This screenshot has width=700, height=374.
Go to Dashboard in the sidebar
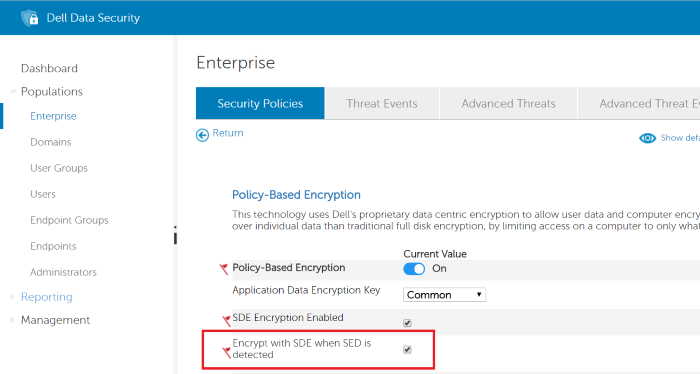click(49, 68)
